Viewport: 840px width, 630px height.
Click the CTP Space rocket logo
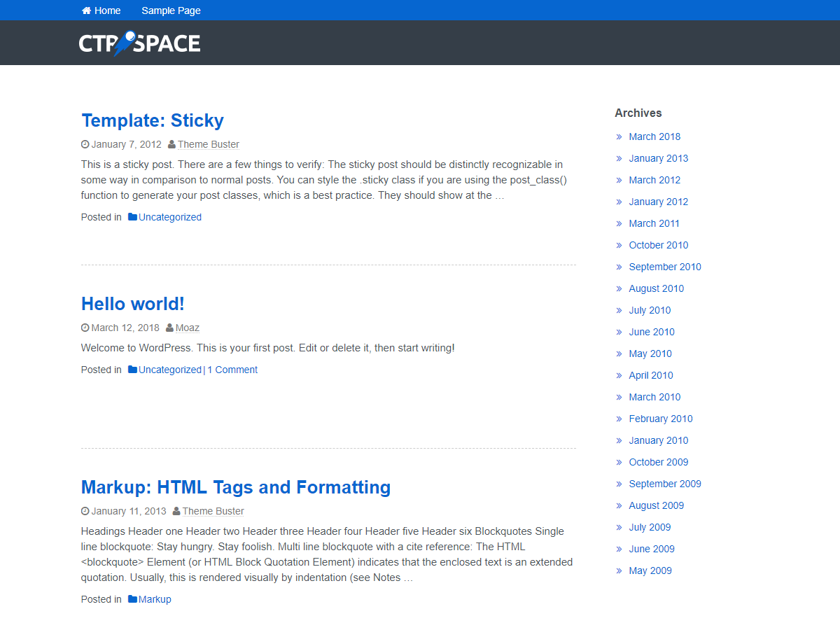(139, 43)
